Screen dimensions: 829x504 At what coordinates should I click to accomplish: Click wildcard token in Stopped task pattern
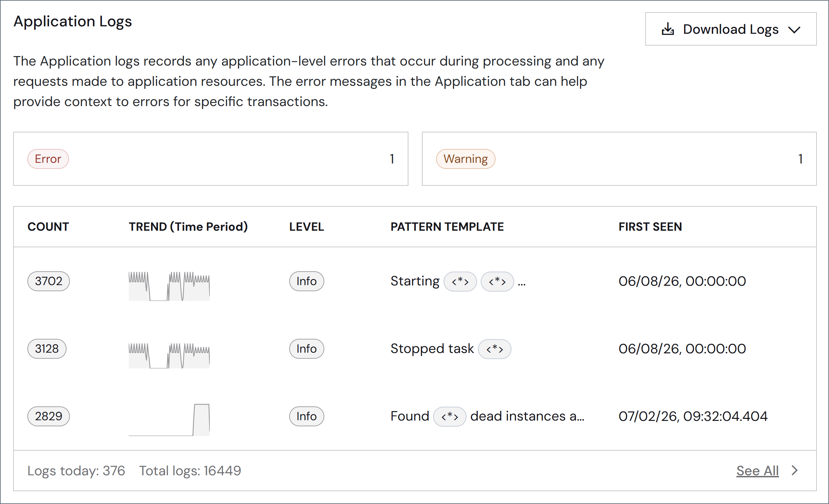pyautogui.click(x=495, y=349)
